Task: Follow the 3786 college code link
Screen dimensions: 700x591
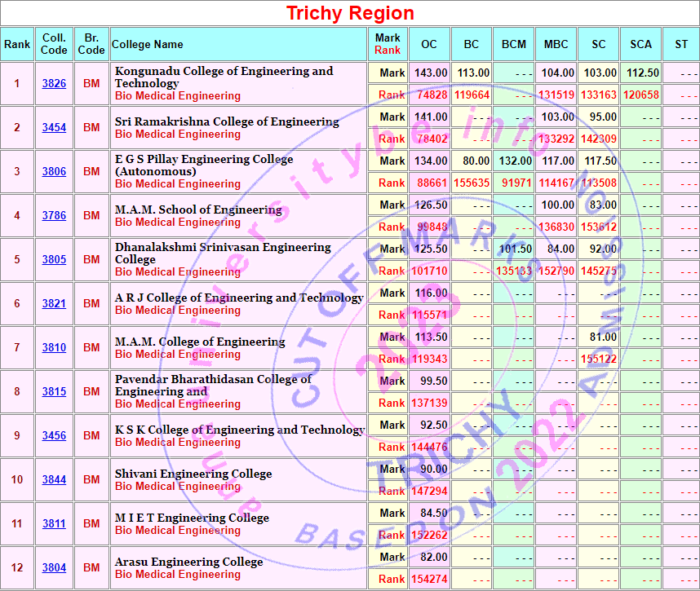Action: point(54,216)
